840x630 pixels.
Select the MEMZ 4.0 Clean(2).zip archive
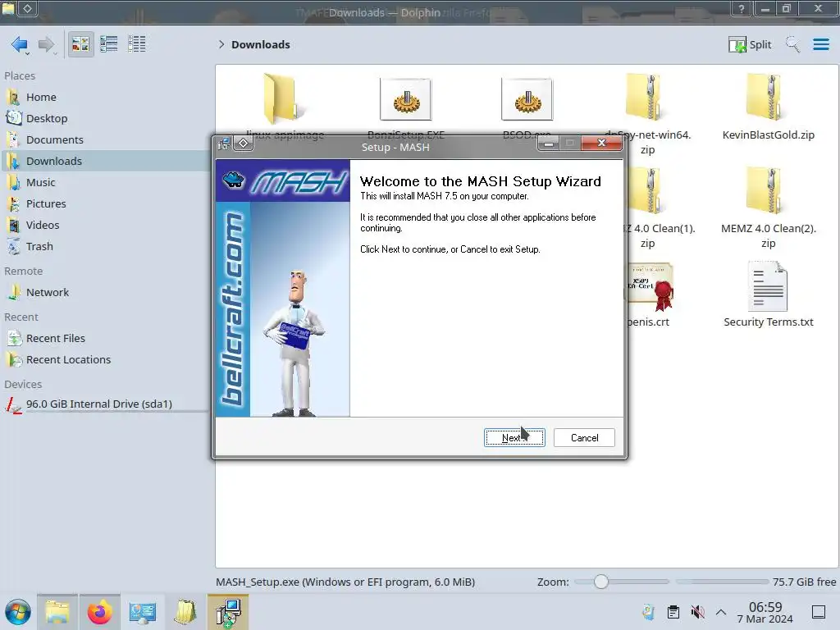(x=767, y=191)
